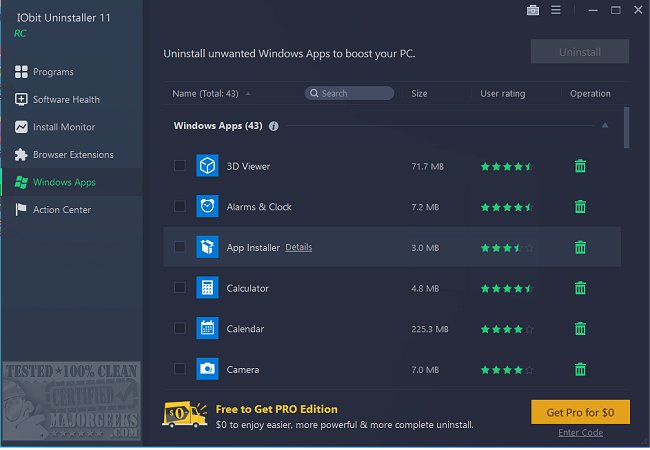Open the hamburger options menu
Image resolution: width=650 pixels, height=450 pixels.
click(x=556, y=10)
